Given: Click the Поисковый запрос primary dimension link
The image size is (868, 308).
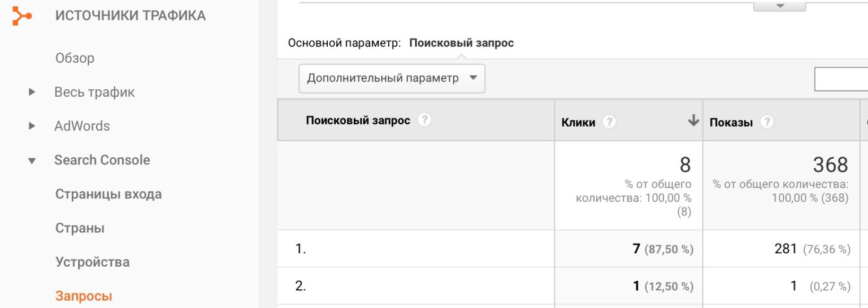Looking at the screenshot, I should [x=461, y=43].
